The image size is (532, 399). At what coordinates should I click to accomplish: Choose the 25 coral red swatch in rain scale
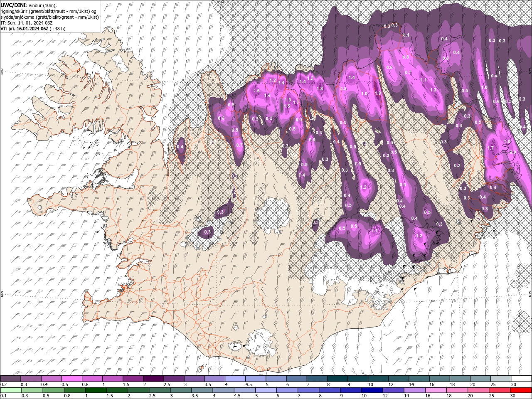(x=500, y=390)
